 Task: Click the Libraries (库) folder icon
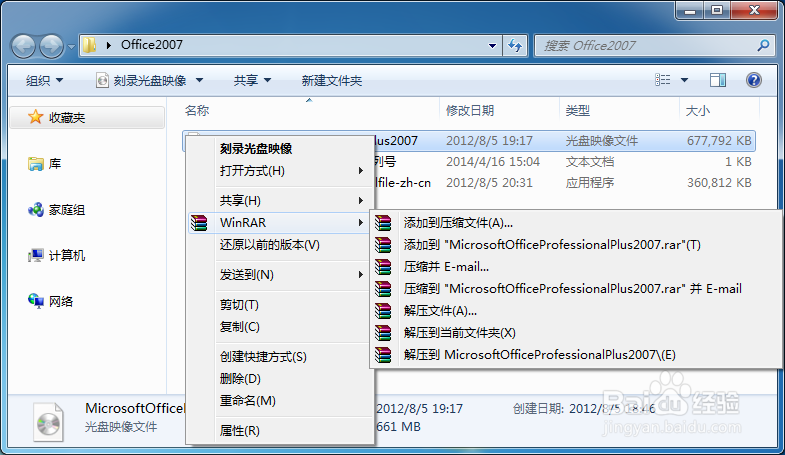pos(36,164)
